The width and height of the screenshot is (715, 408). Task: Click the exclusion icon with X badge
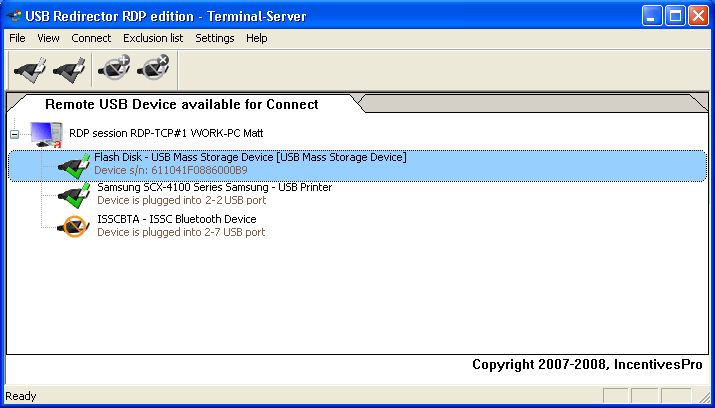coord(153,68)
